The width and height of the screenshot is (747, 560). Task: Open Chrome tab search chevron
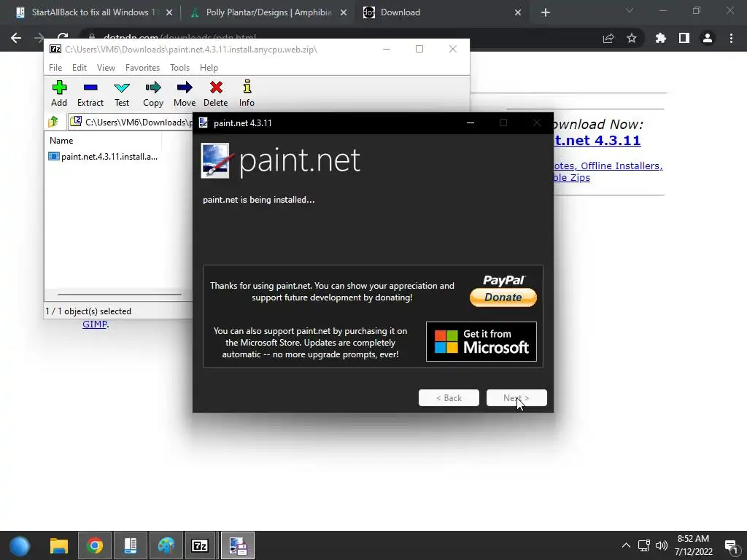(630, 10)
